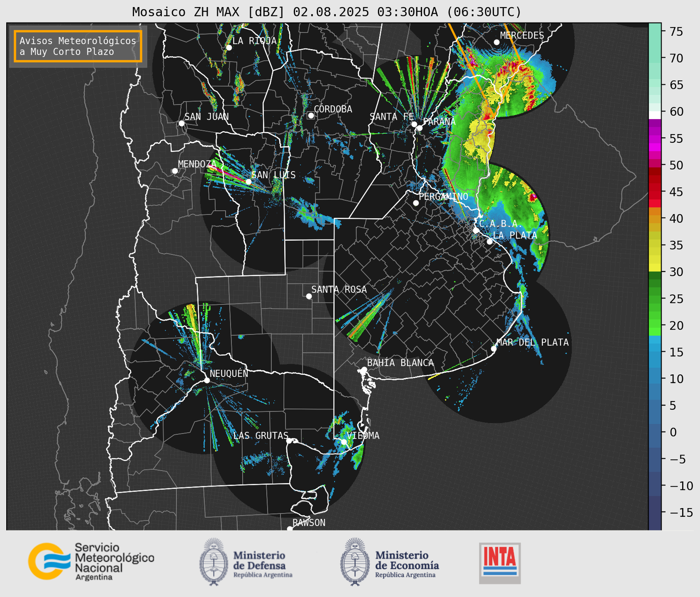
Task: Click the Rawson city marker dot
Action: pyautogui.click(x=290, y=528)
